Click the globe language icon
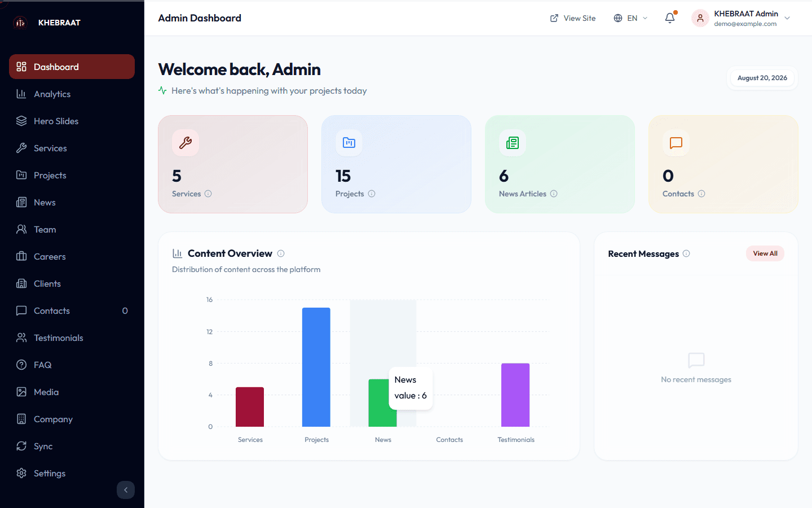 coord(618,18)
